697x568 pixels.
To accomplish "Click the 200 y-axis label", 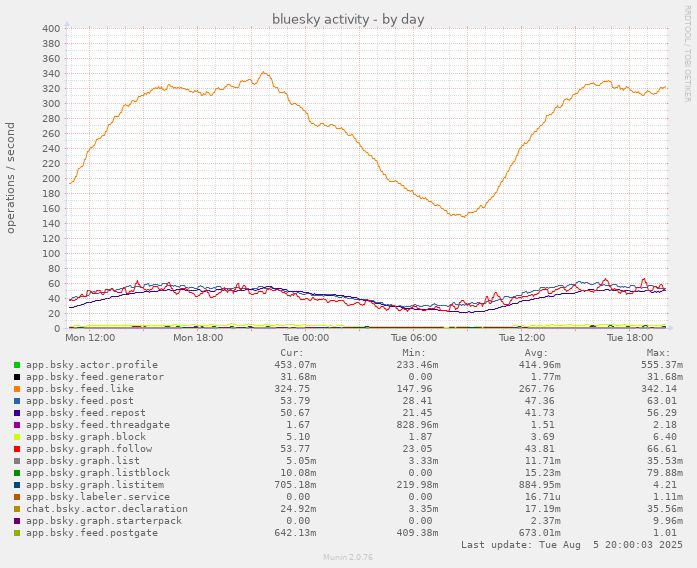I will pyautogui.click(x=51, y=179).
